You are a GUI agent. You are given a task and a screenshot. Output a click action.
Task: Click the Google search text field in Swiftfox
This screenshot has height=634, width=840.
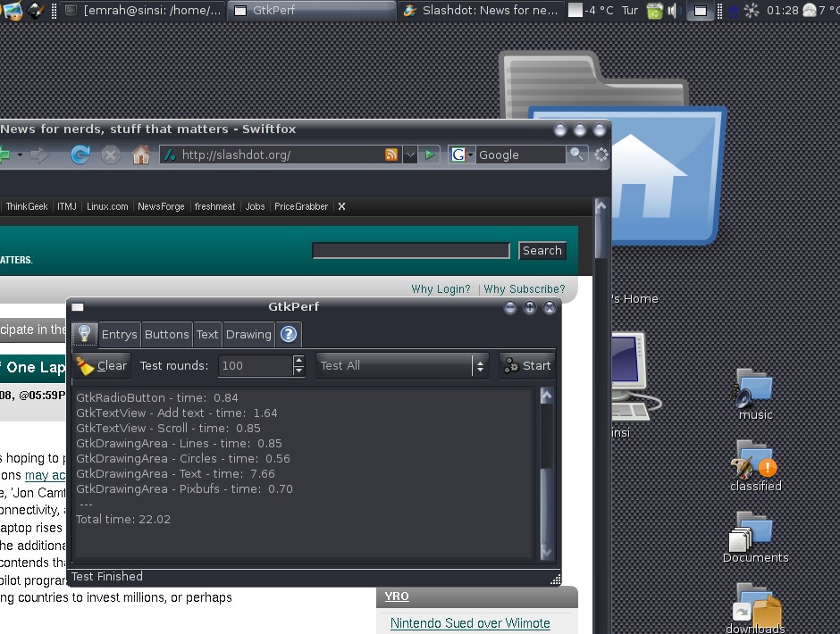click(x=521, y=155)
